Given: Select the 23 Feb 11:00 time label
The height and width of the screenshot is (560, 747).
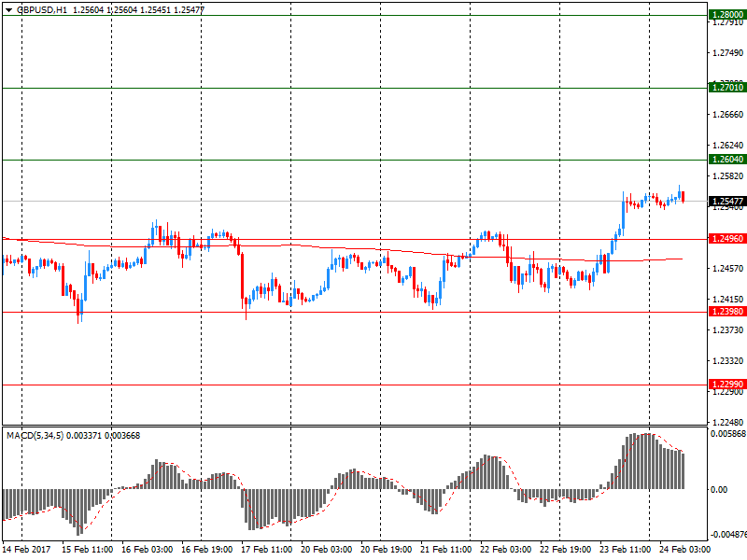Looking at the screenshot, I should point(626,550).
